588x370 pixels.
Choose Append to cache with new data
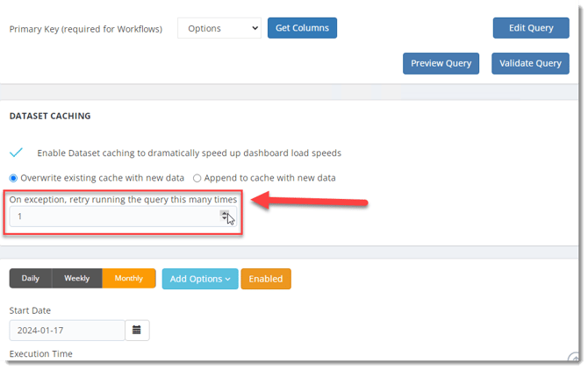pyautogui.click(x=197, y=178)
